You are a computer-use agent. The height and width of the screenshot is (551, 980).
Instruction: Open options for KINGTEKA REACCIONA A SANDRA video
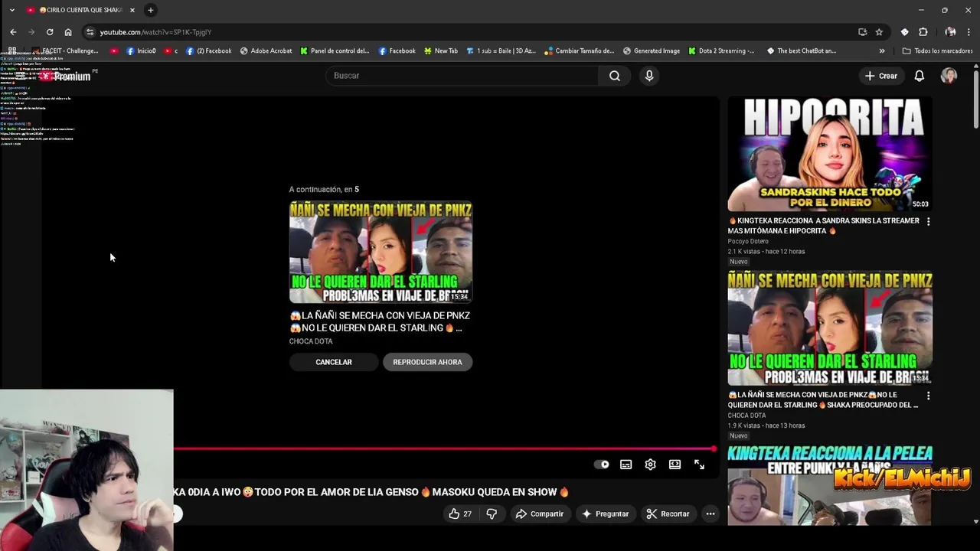pos(928,222)
